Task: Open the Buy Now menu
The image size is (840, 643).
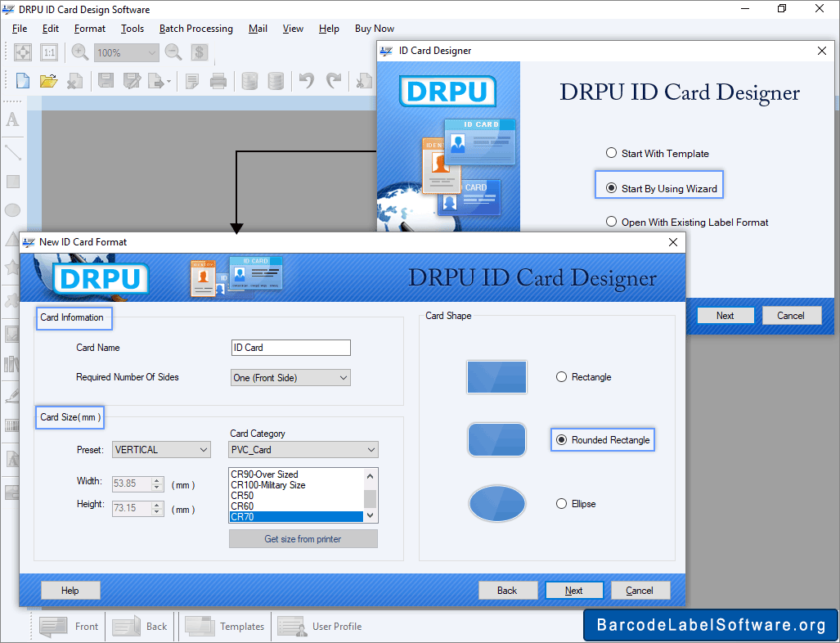Action: tap(374, 29)
